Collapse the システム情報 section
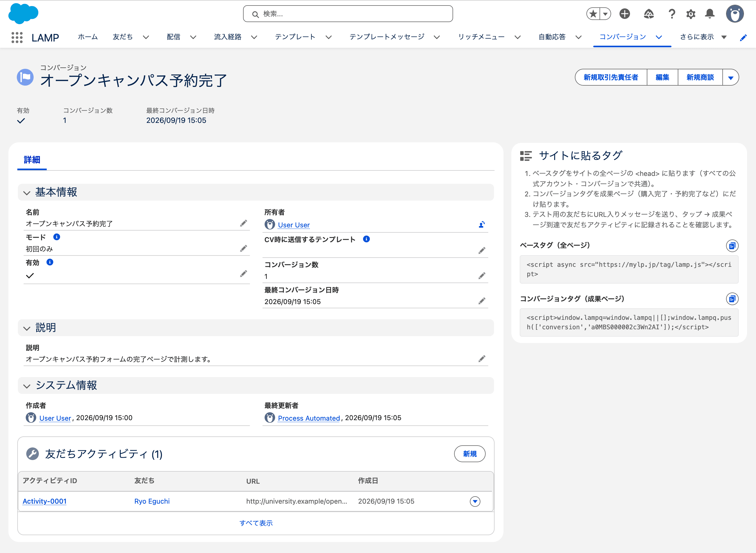Screen dimensions: 756x553 [27, 386]
